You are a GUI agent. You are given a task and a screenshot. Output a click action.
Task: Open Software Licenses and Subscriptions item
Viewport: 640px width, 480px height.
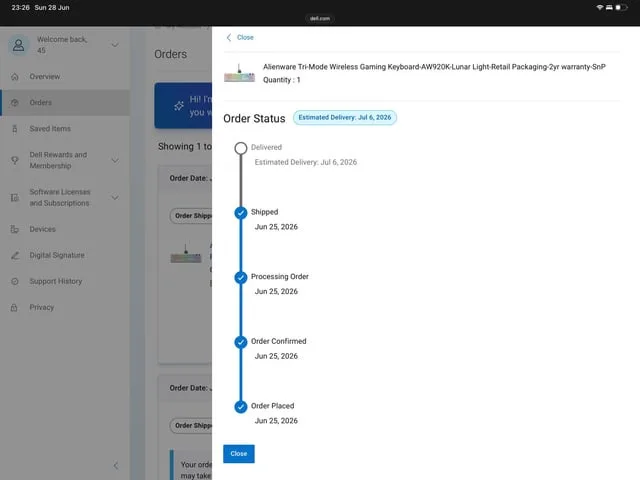pos(60,198)
